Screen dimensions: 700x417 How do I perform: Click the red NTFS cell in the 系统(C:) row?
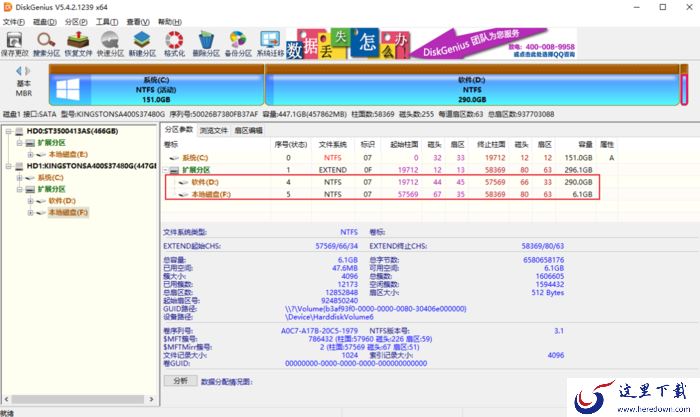(x=333, y=158)
